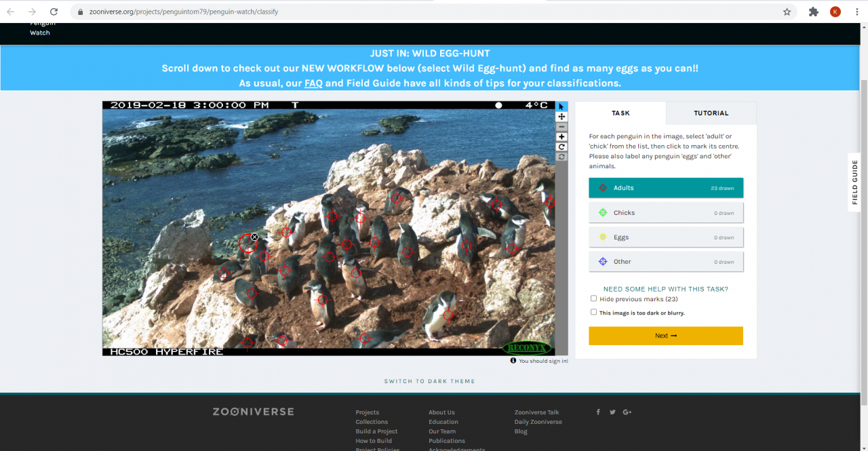
Task: View site information lock icon
Action: coord(79,12)
